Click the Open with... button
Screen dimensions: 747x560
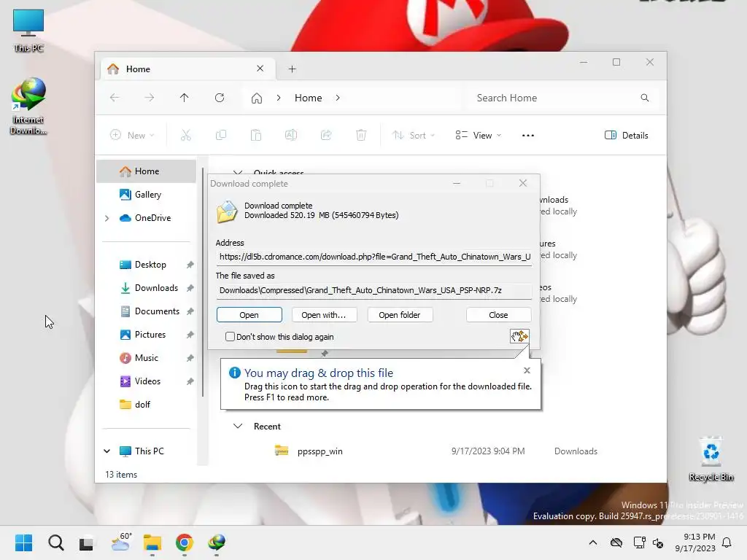[323, 315]
